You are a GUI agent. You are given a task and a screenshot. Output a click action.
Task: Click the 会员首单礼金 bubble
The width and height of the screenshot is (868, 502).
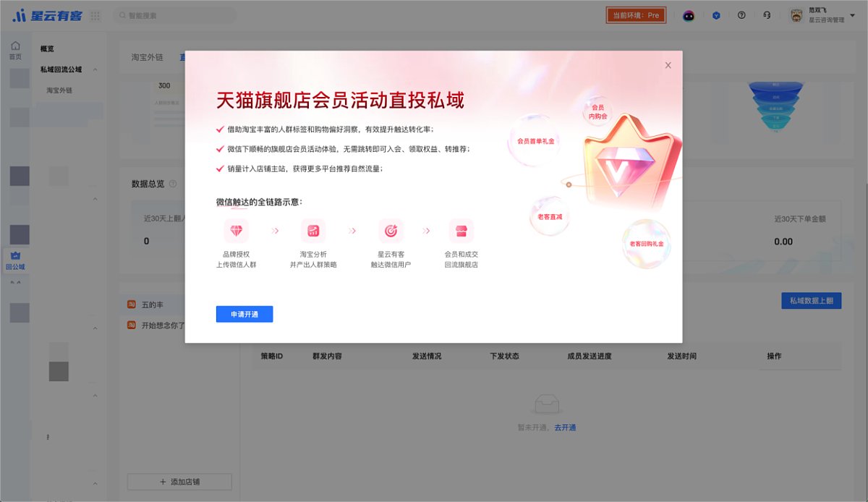click(535, 140)
